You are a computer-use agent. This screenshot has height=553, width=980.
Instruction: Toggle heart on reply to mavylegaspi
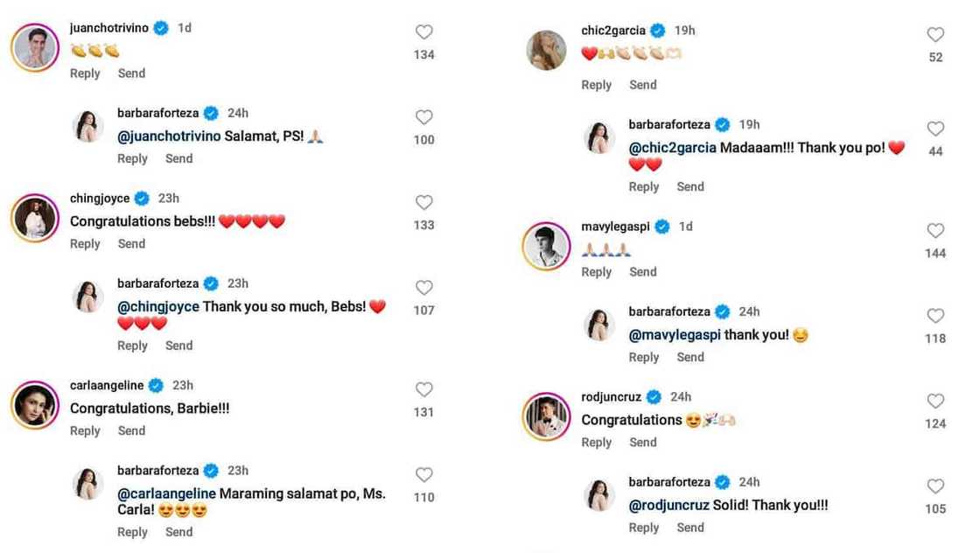pyautogui.click(x=935, y=316)
